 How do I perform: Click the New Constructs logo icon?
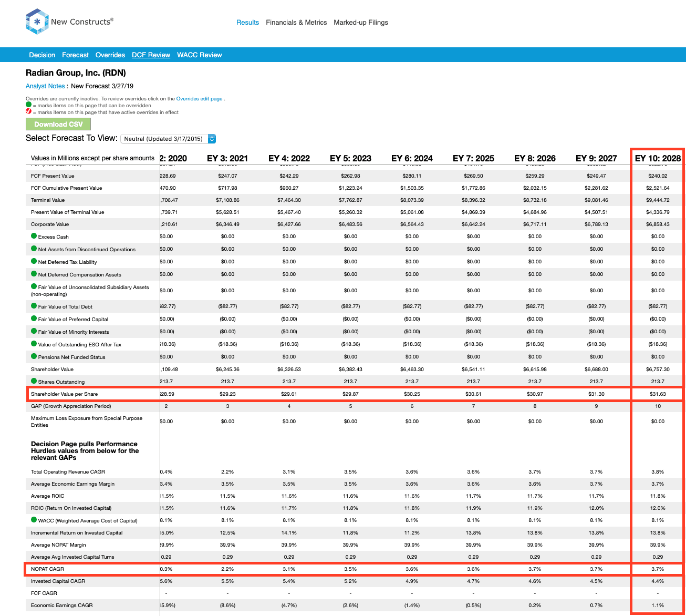pos(37,22)
